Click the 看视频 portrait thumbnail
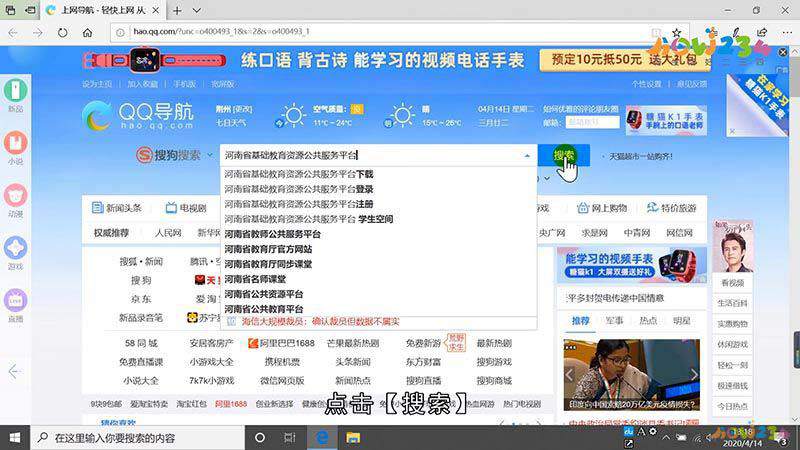 pos(733,248)
